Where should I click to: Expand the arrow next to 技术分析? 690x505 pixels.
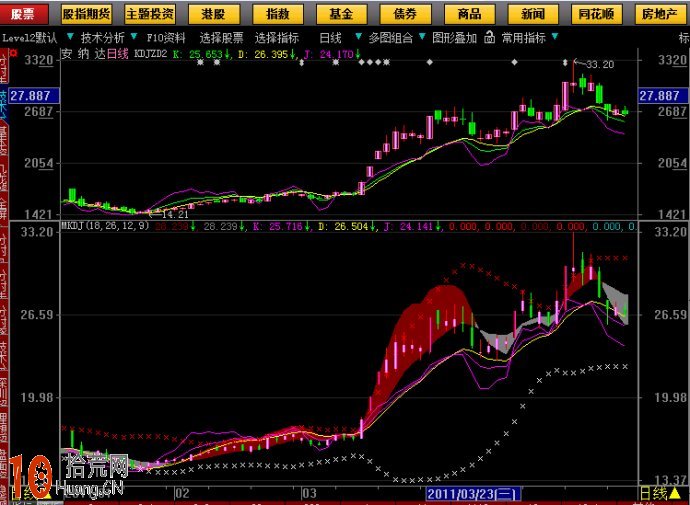click(134, 37)
